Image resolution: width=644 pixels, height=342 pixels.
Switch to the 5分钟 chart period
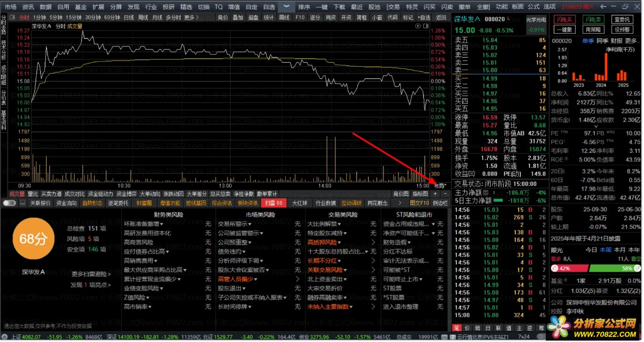(56, 17)
